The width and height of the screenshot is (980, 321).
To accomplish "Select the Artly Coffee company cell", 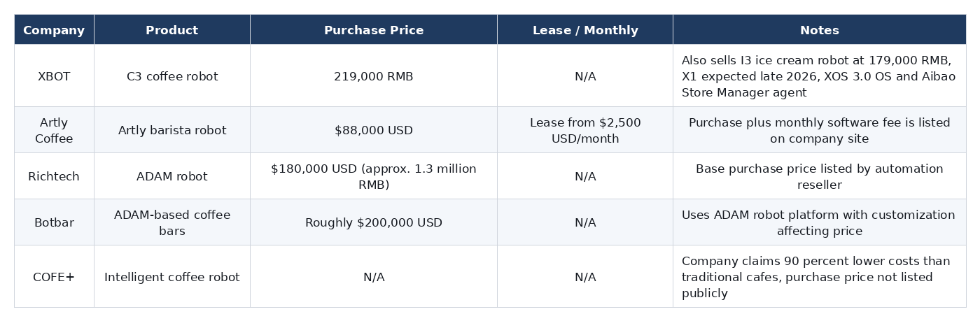I will pyautogui.click(x=54, y=130).
